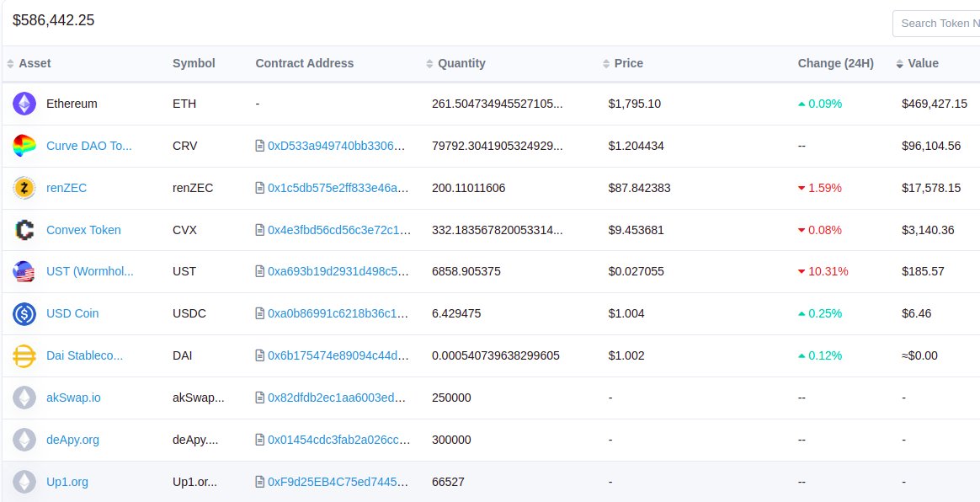Click the Ethereum asset name
This screenshot has width=980, height=502.
[x=72, y=104]
